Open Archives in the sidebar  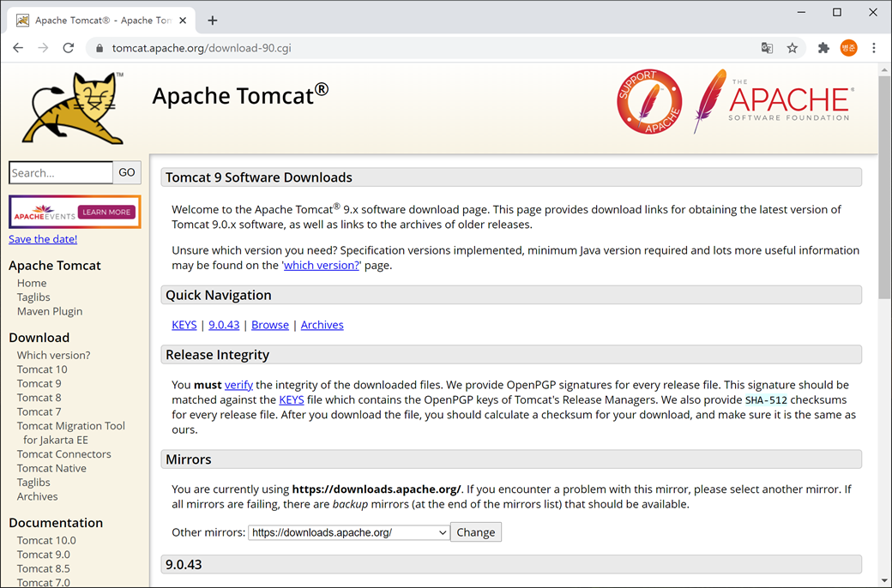click(x=37, y=497)
